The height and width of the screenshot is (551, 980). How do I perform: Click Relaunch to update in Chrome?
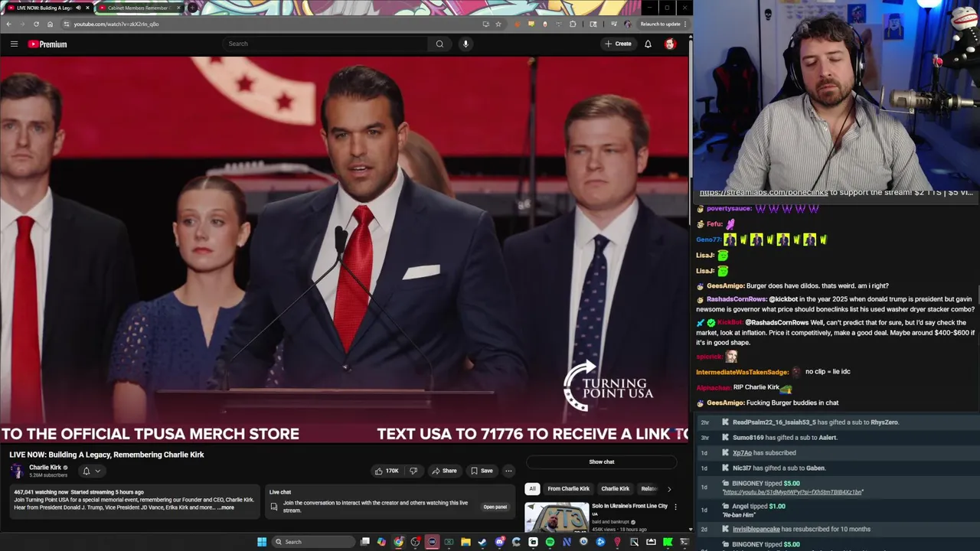[660, 24]
